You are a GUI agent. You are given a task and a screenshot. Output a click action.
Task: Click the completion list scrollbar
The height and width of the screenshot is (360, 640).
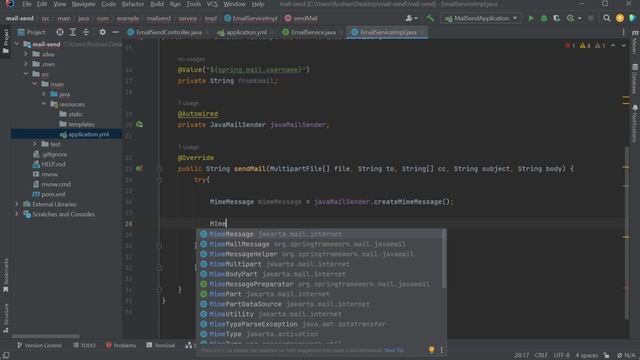point(444,259)
